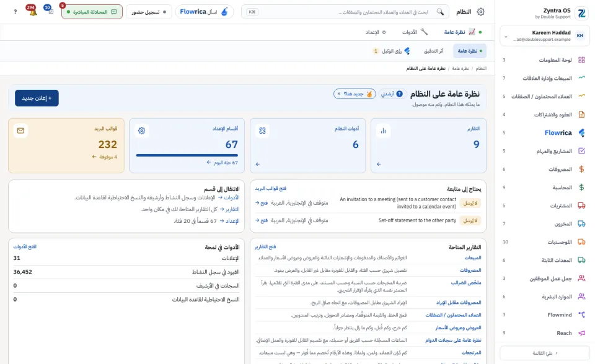Open نظرة عامة على سجلات الدوام link
The image size is (595, 364).
pyautogui.click(x=453, y=340)
